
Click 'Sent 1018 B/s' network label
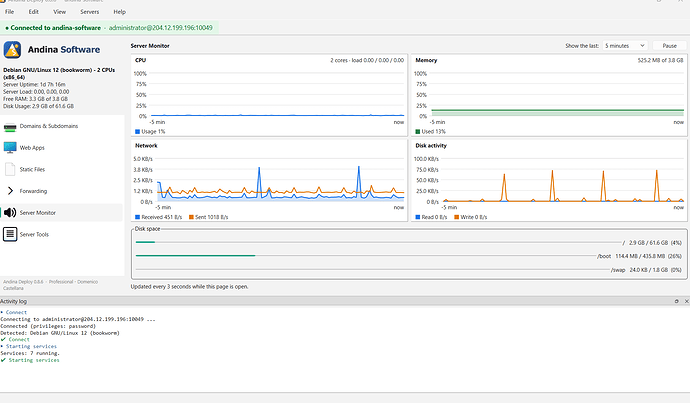tap(212, 217)
